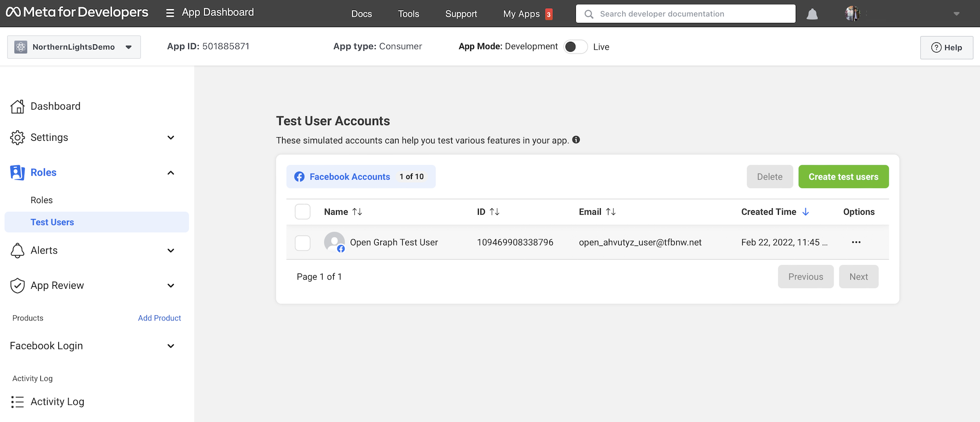Toggle App Mode to Live
This screenshot has height=422, width=980.
[575, 47]
